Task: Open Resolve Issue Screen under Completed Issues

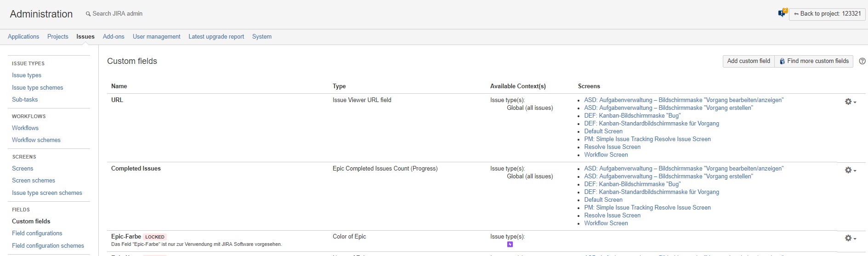Action: coord(612,216)
